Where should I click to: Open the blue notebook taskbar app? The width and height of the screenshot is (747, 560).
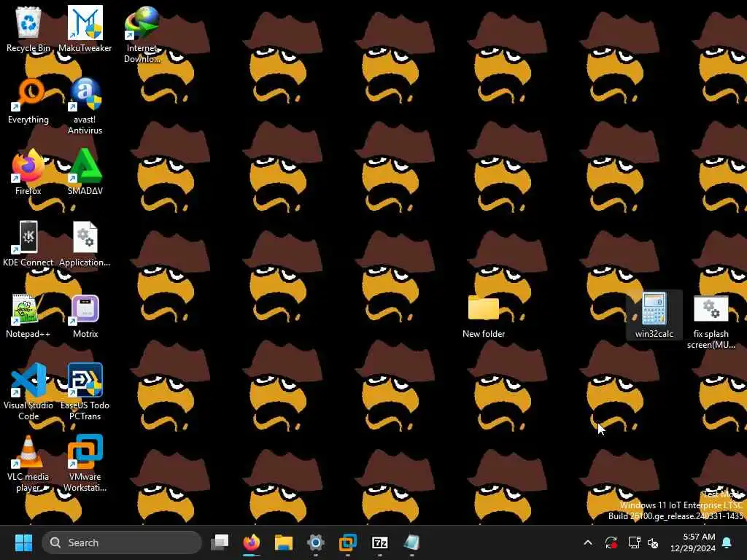click(411, 542)
